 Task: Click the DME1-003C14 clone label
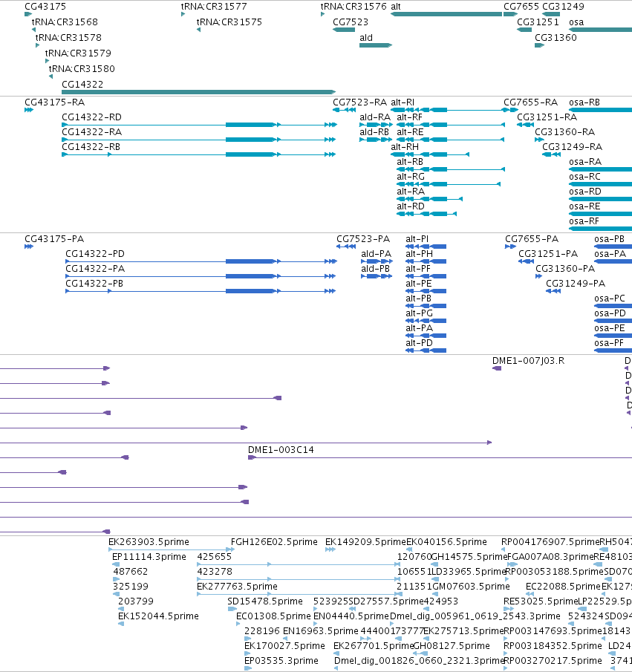(281, 450)
